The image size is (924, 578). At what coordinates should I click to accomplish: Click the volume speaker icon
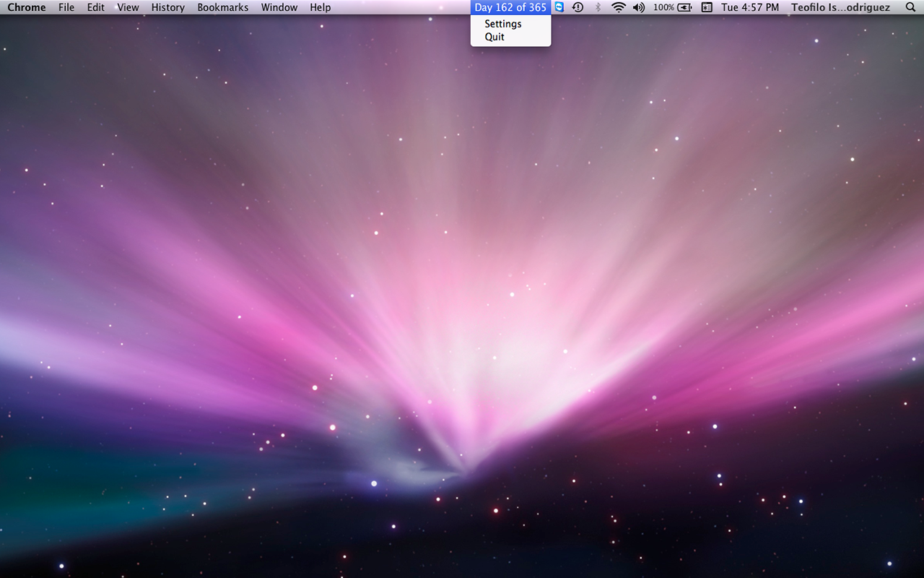[x=639, y=7]
